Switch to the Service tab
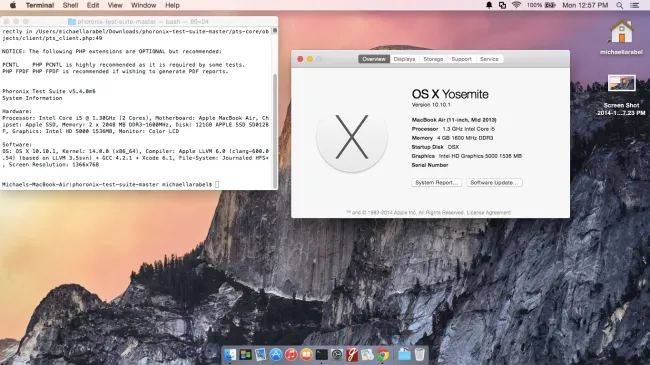Screen dimensions: 650x365 coord(489,59)
